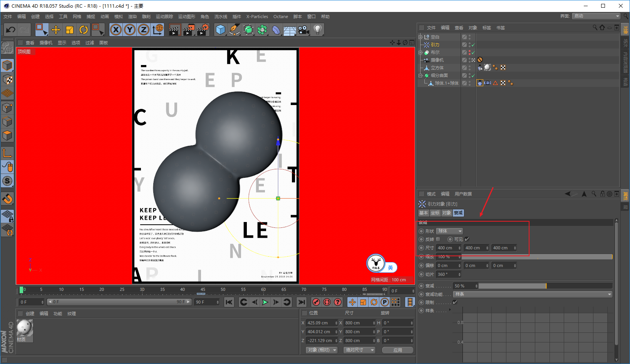This screenshot has height=364, width=630.
Task: Toggle the X-axis lock icon
Action: [x=116, y=30]
